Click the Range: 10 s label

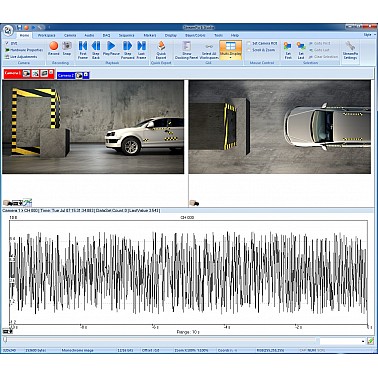(188, 332)
